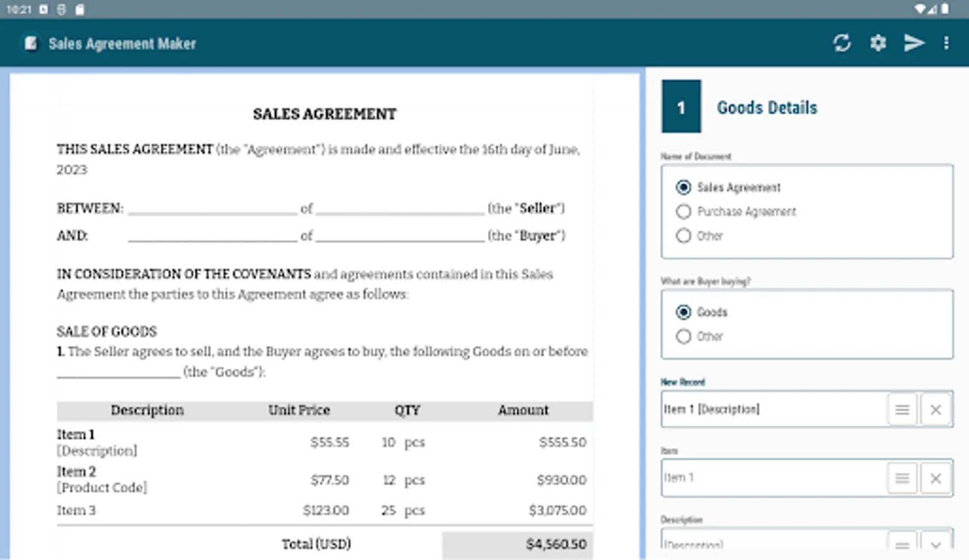The image size is (969, 560).
Task: Choose the Purchase Agreement radio option
Action: 683,212
